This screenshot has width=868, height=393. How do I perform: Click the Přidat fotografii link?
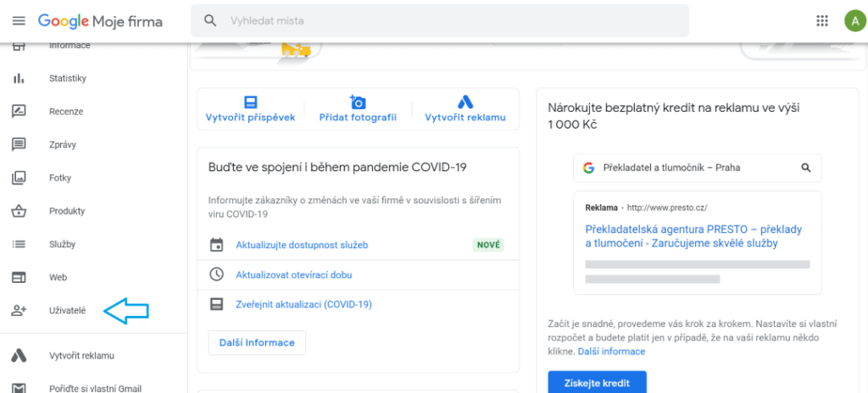358,118
